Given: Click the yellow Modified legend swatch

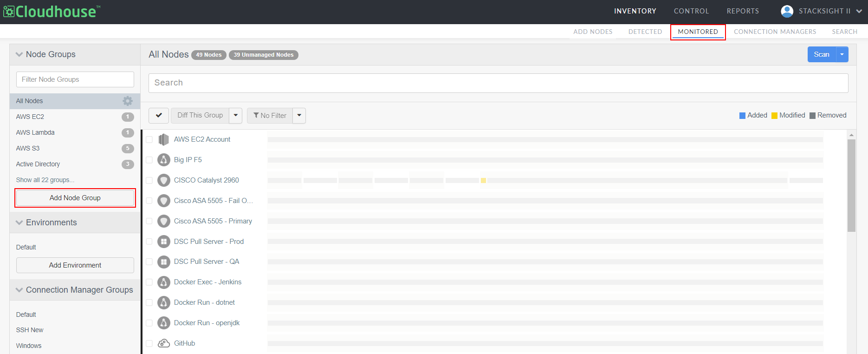Looking at the screenshot, I should coord(774,116).
